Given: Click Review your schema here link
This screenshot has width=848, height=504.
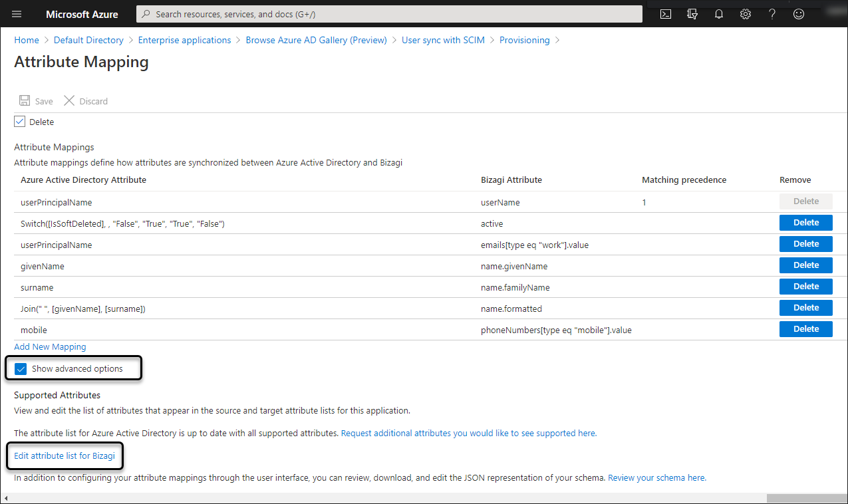Looking at the screenshot, I should (x=657, y=477).
